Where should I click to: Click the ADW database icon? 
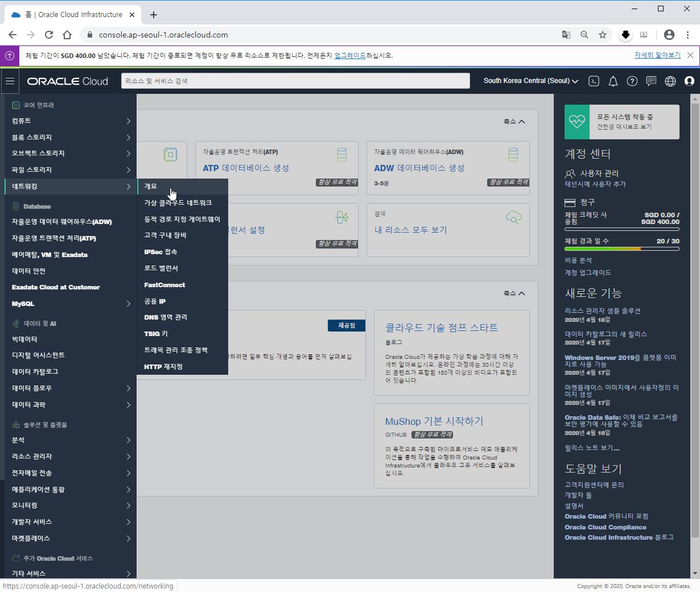click(x=513, y=155)
